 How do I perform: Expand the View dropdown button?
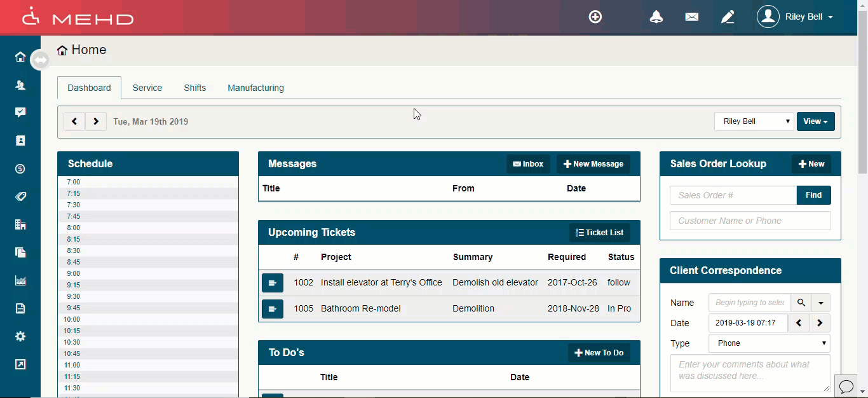[816, 121]
